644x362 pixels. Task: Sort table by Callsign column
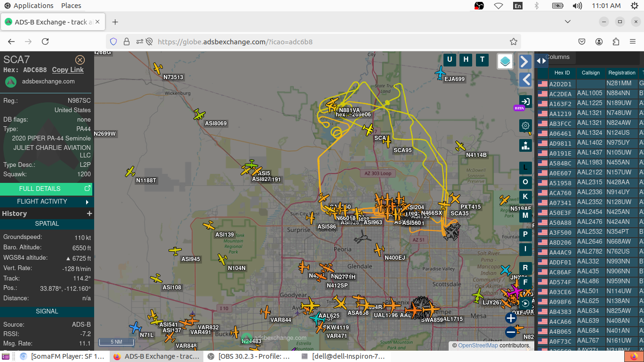point(591,73)
